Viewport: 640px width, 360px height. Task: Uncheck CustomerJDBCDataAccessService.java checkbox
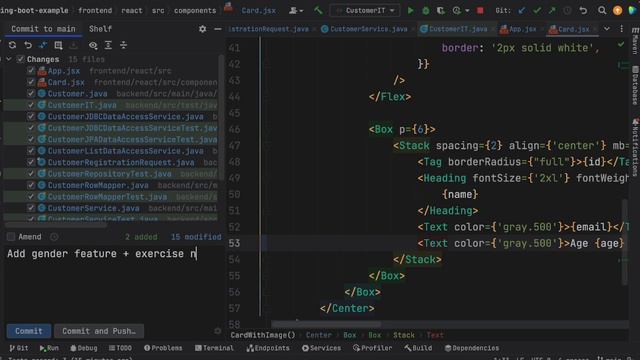coord(31,117)
